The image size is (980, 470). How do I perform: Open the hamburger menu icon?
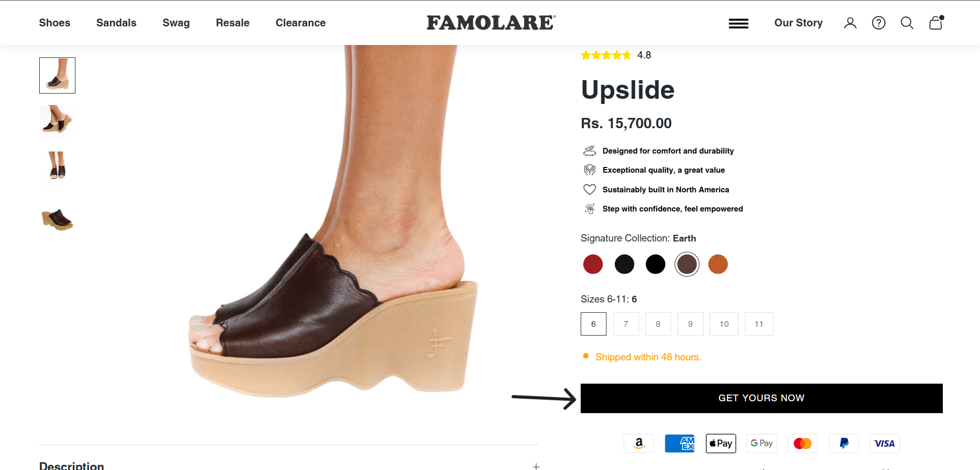[738, 23]
